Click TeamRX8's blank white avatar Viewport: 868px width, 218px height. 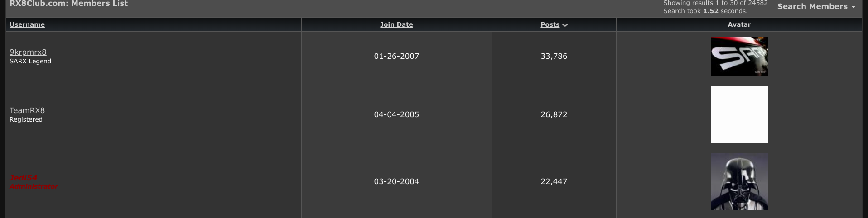click(x=739, y=114)
